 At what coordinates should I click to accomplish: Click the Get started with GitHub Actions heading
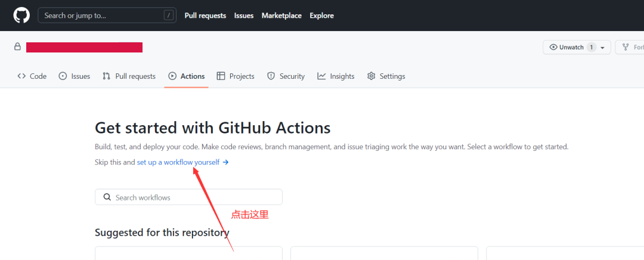(213, 128)
